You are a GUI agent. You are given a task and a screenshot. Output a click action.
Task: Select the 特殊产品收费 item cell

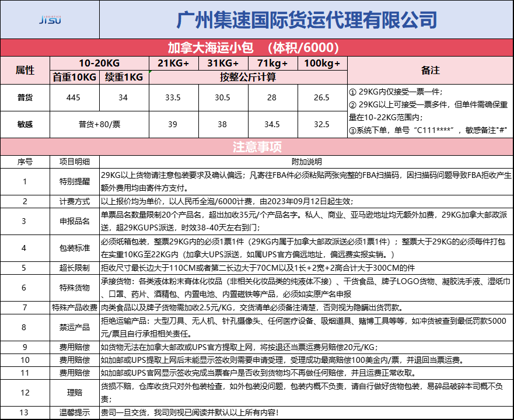point(75,307)
